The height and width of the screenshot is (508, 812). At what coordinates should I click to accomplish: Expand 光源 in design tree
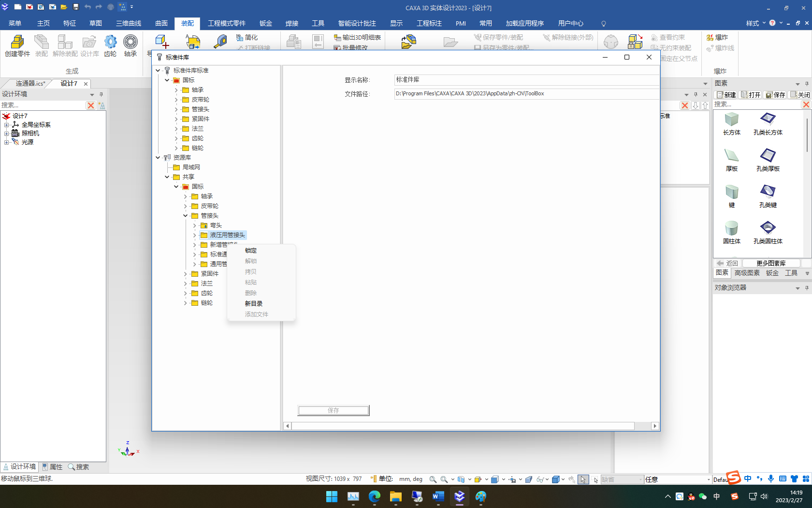tap(7, 142)
